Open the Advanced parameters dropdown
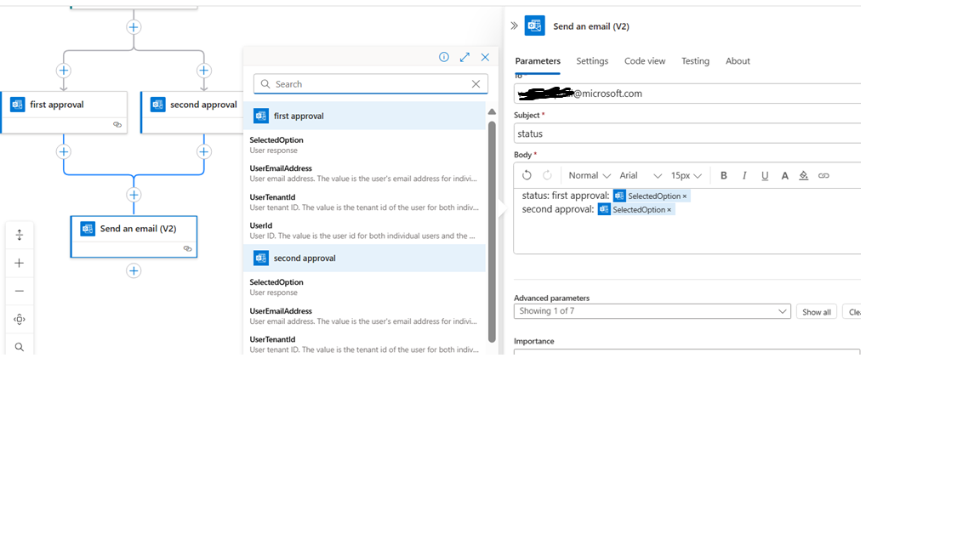This screenshot has width=980, height=551. [x=652, y=311]
